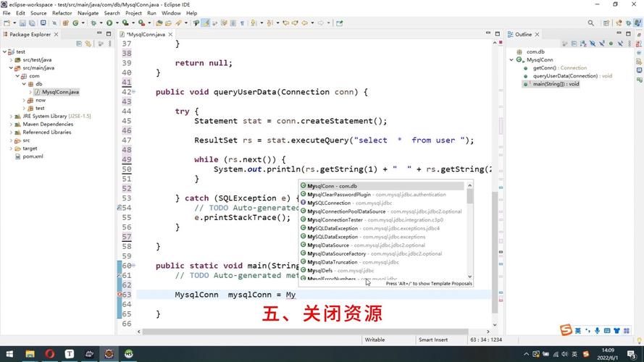Open the New Java Class dropdown arrow
Image resolution: width=644 pixels, height=362 pixels.
[83, 23]
